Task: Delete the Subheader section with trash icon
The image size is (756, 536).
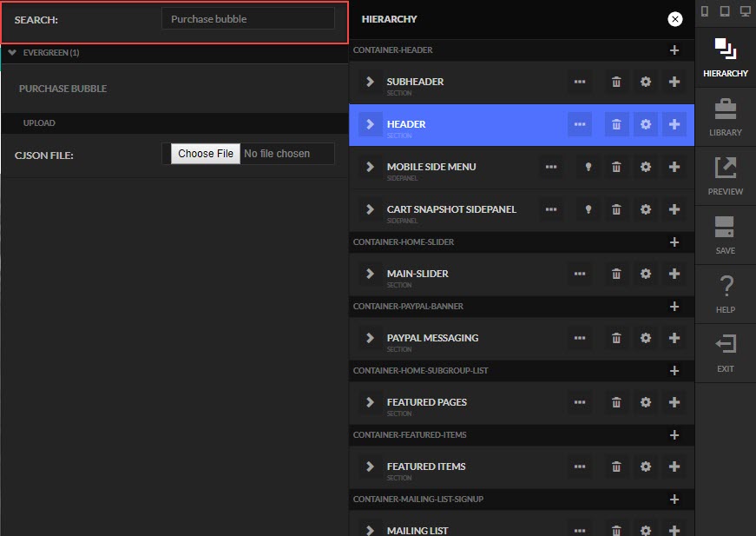Action: tap(616, 82)
